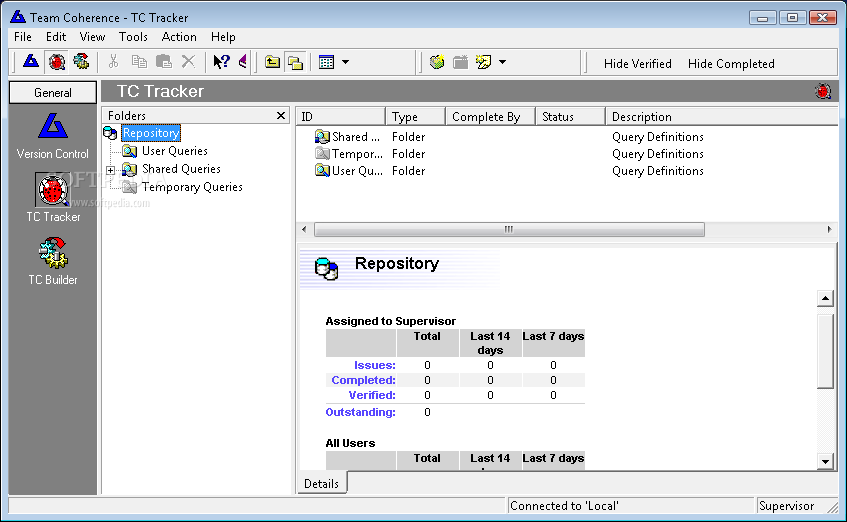
Task: Activate the What's This help pointer icon
Action: [x=221, y=62]
